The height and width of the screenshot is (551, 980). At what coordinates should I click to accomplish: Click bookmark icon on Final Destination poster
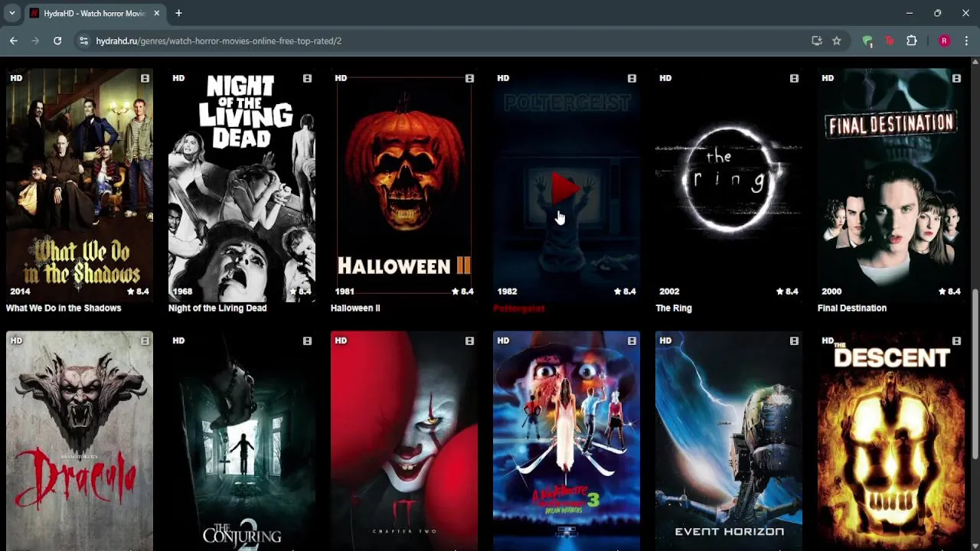coord(956,78)
